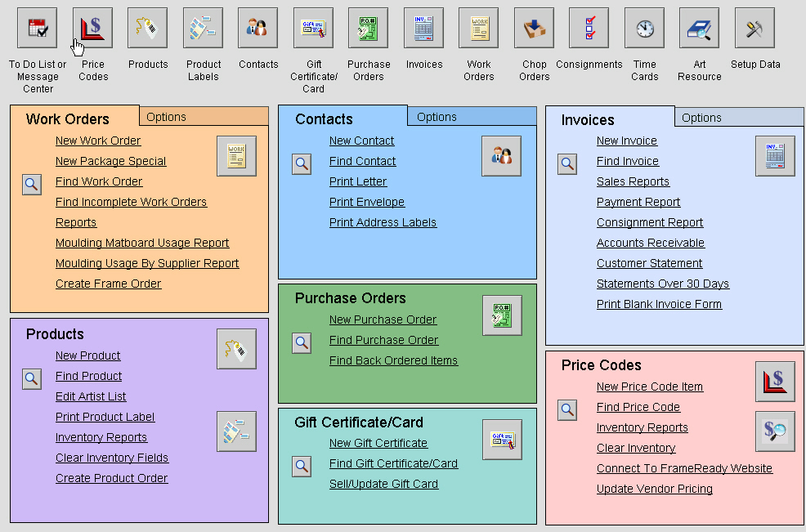Image resolution: width=806 pixels, height=532 pixels.
Task: Click the gift card icon in Gift Certificate panel
Action: (502, 440)
